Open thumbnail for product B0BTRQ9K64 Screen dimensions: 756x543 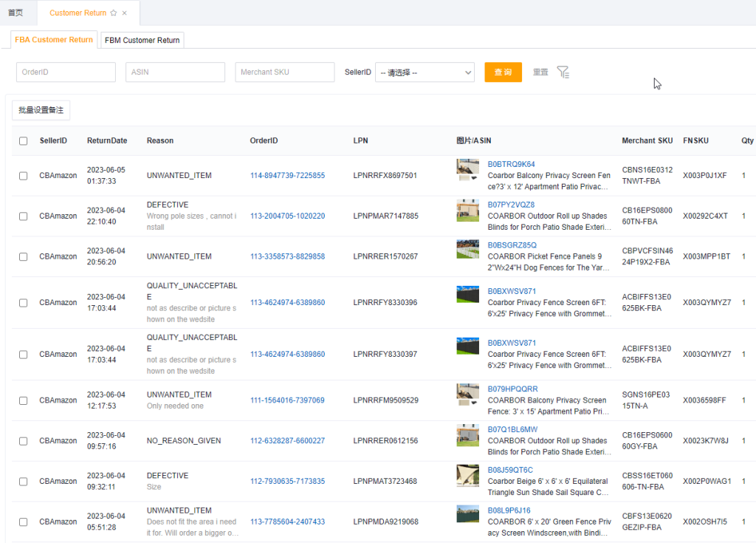[x=467, y=170]
